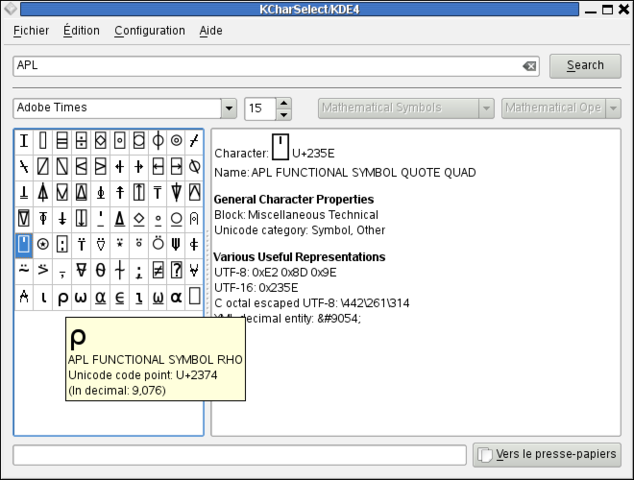This screenshot has height=480, width=634.
Task: Select the quad leftwards arrow glyph
Action: pyautogui.click(x=158, y=167)
